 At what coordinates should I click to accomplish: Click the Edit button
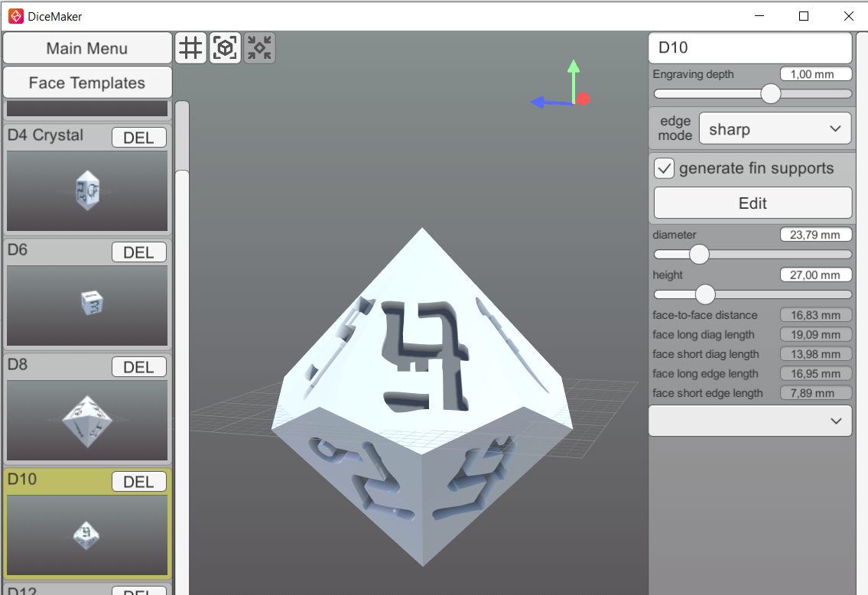point(753,203)
